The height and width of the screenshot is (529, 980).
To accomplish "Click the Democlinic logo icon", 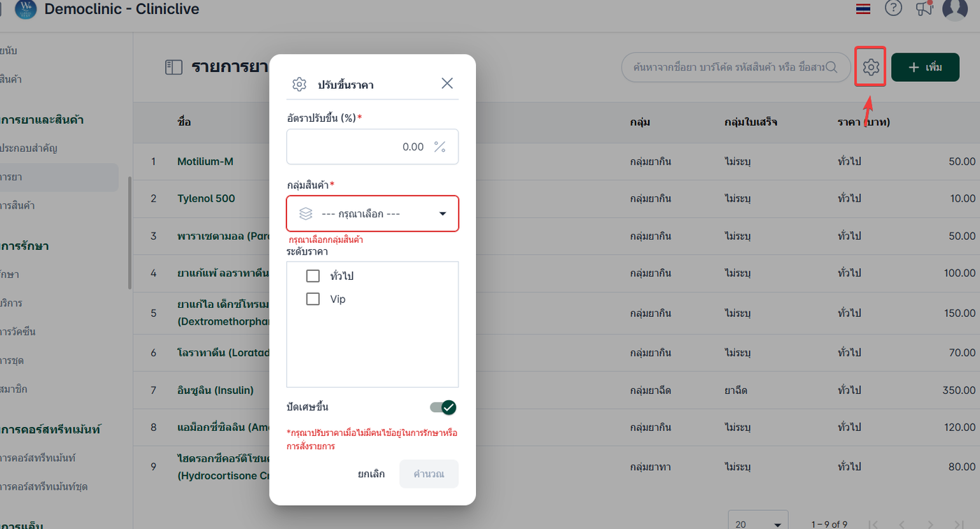I will click(x=25, y=9).
